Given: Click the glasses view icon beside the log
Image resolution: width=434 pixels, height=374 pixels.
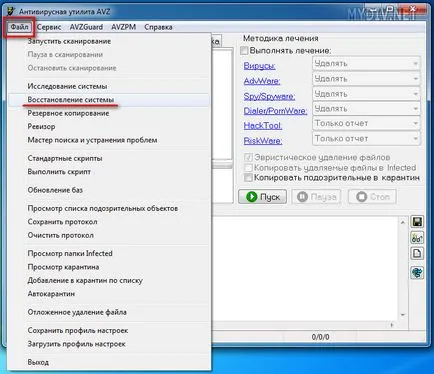Looking at the screenshot, I should click(417, 238).
